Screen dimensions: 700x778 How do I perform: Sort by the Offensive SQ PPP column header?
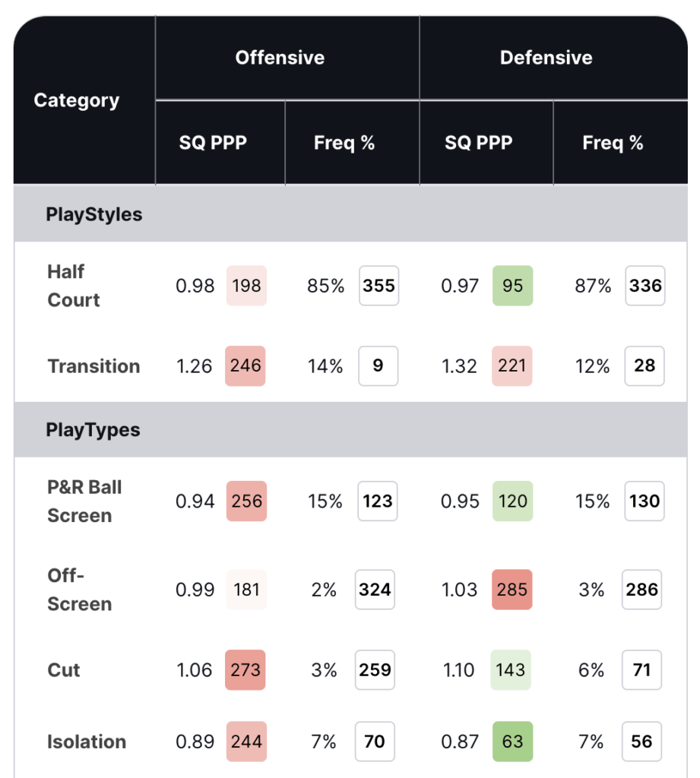(213, 143)
